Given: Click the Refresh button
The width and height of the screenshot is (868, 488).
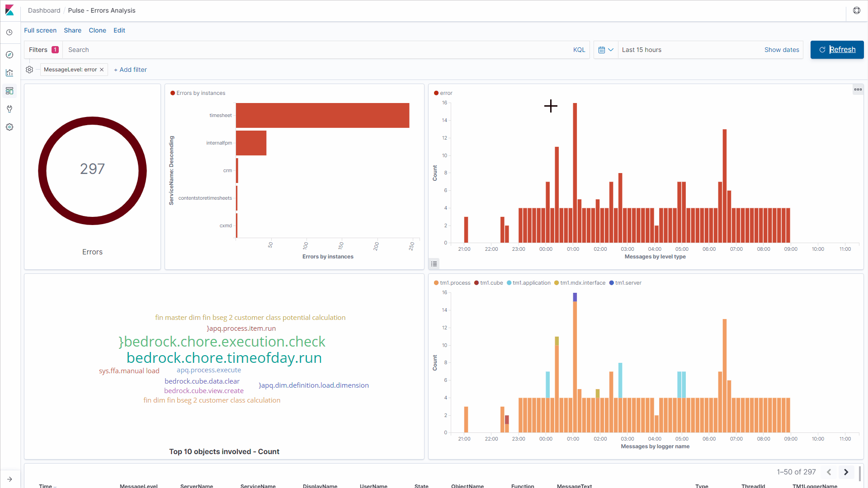Looking at the screenshot, I should [837, 50].
